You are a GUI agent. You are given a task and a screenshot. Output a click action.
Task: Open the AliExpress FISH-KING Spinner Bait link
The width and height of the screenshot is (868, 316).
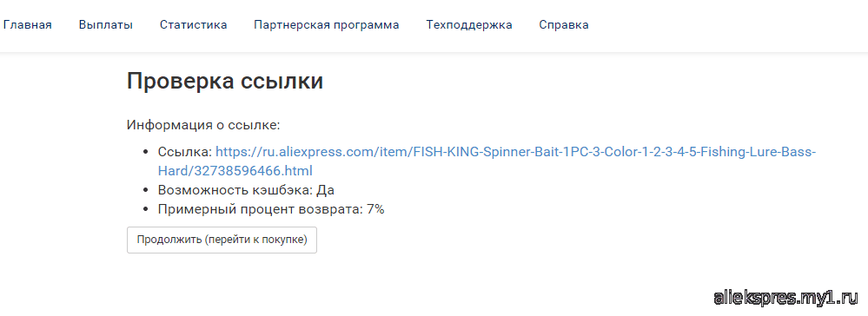(x=487, y=161)
